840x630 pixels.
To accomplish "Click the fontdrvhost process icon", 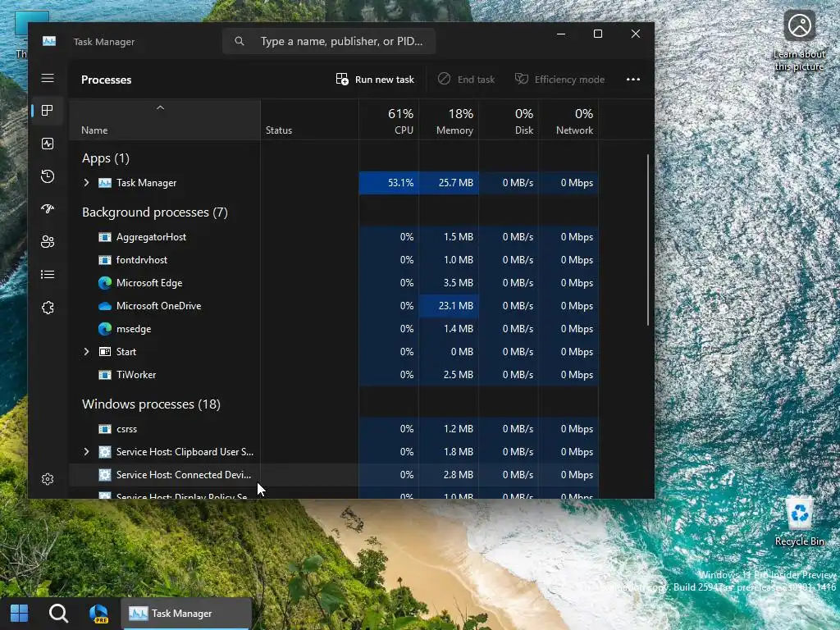I will click(105, 260).
